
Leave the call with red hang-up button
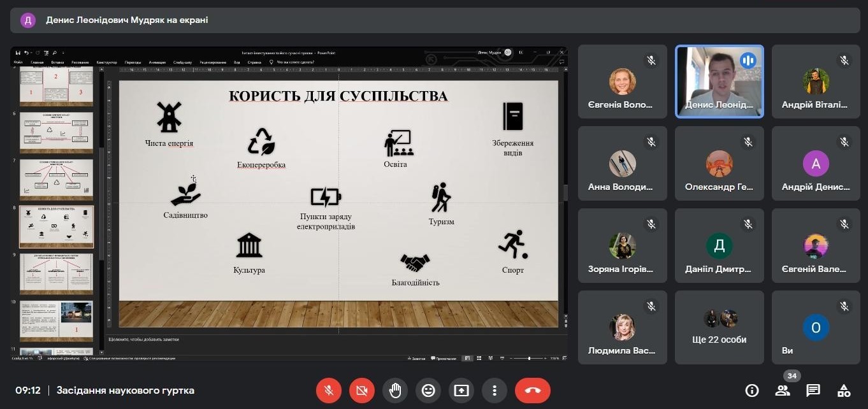coord(533,391)
